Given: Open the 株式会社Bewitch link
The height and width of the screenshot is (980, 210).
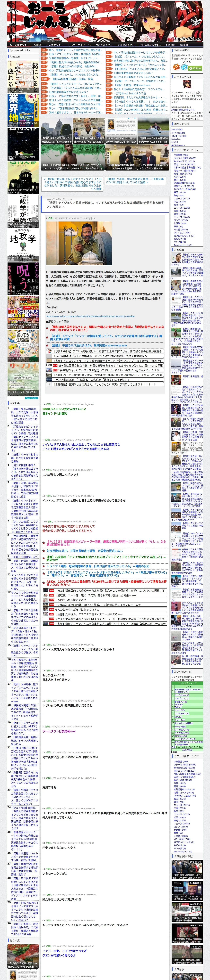Looking at the screenshot, I should tap(178, 145).
